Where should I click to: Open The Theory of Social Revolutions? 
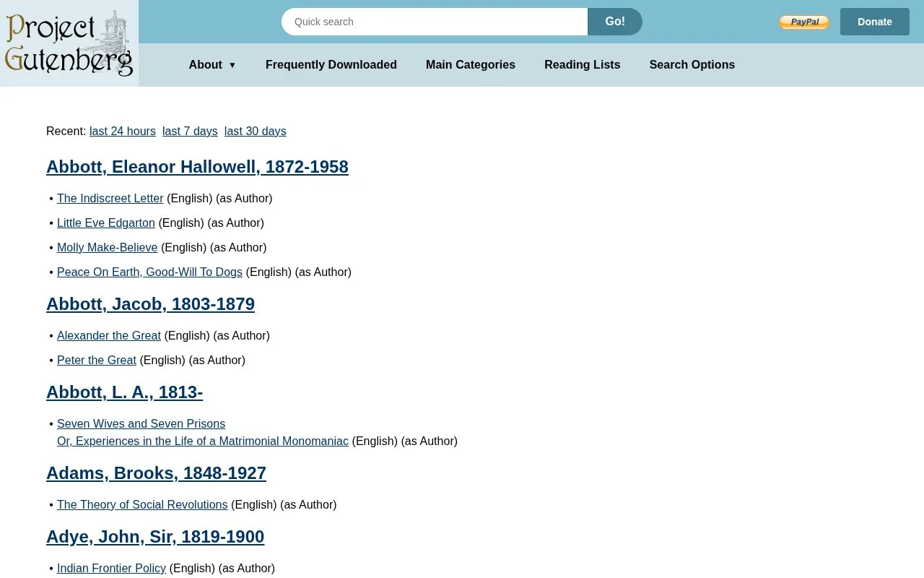142,504
